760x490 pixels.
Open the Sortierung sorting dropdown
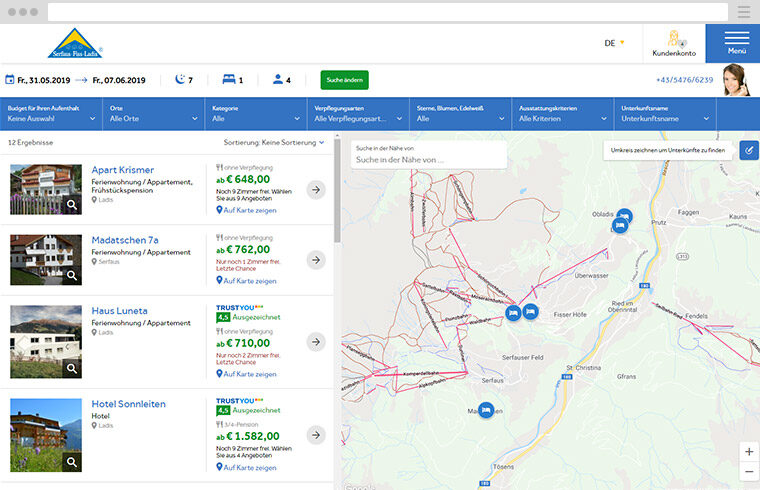274,143
